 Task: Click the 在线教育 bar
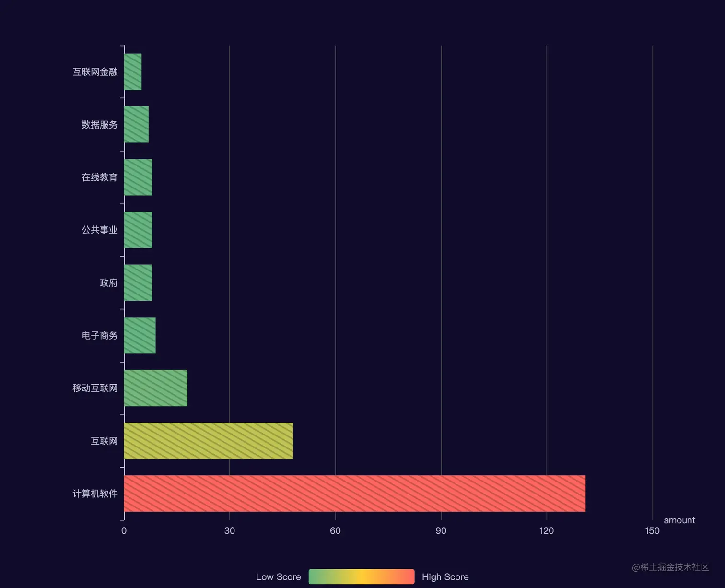(x=138, y=177)
